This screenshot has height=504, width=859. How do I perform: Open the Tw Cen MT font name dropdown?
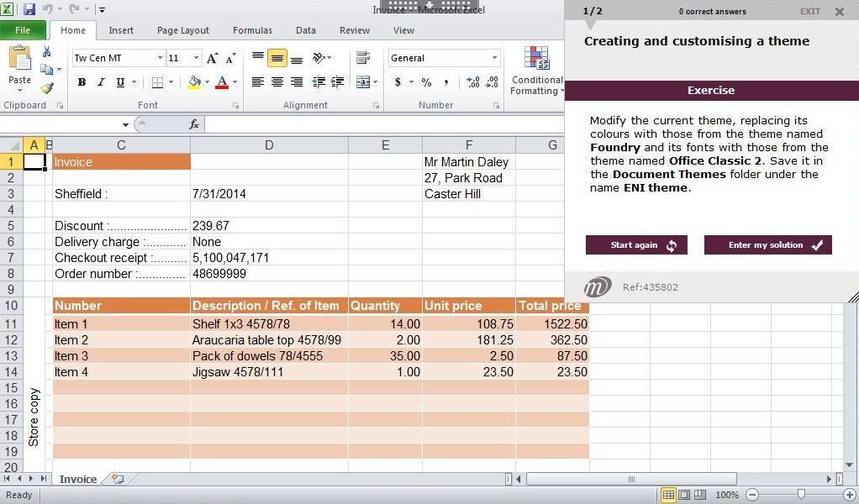pyautogui.click(x=160, y=58)
